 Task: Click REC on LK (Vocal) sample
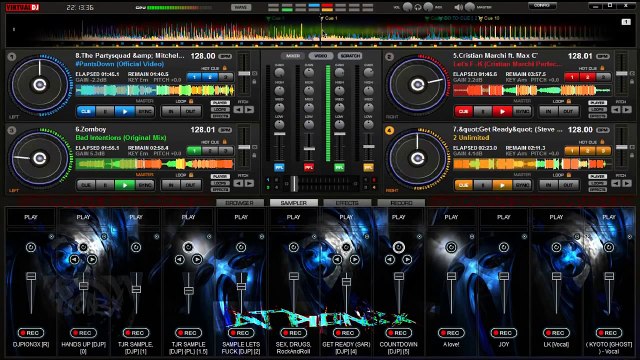click(x=556, y=333)
